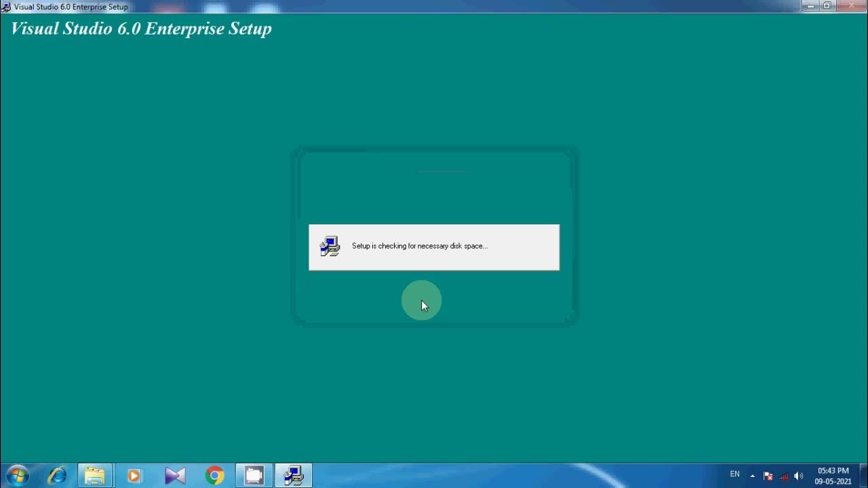Open the purple Visual Studio taskbar icon
The image size is (868, 488).
tap(175, 476)
